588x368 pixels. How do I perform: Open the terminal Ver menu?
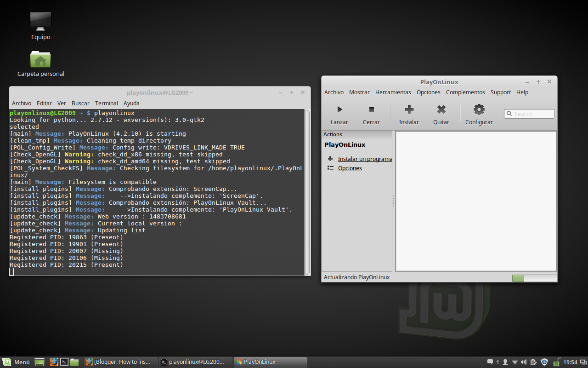tap(62, 103)
